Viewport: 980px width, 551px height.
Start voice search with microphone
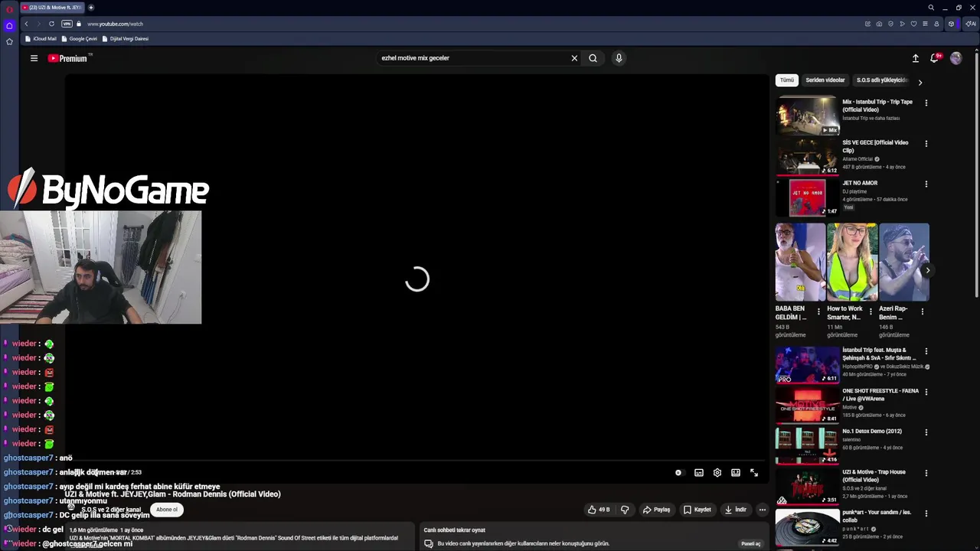(x=619, y=58)
